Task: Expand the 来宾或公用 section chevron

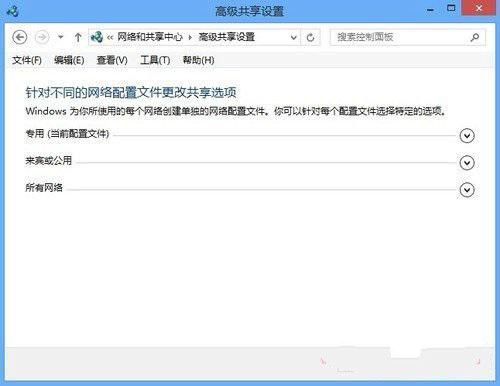Action: [467, 163]
